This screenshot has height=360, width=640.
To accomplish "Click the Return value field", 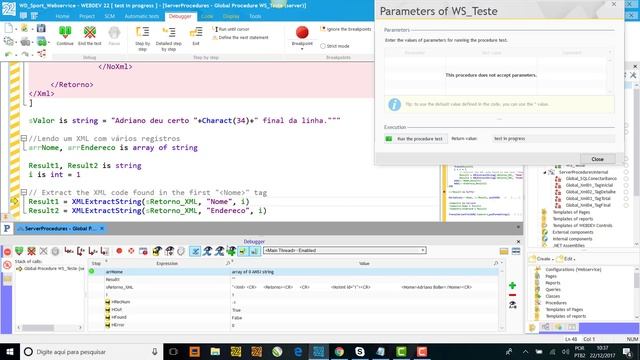I will pos(553,139).
